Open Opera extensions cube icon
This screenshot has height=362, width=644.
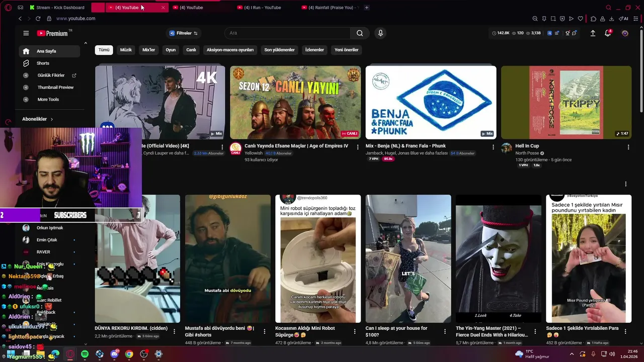click(593, 19)
